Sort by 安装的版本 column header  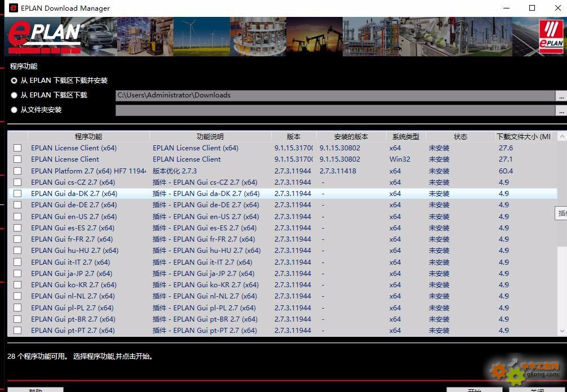351,136
